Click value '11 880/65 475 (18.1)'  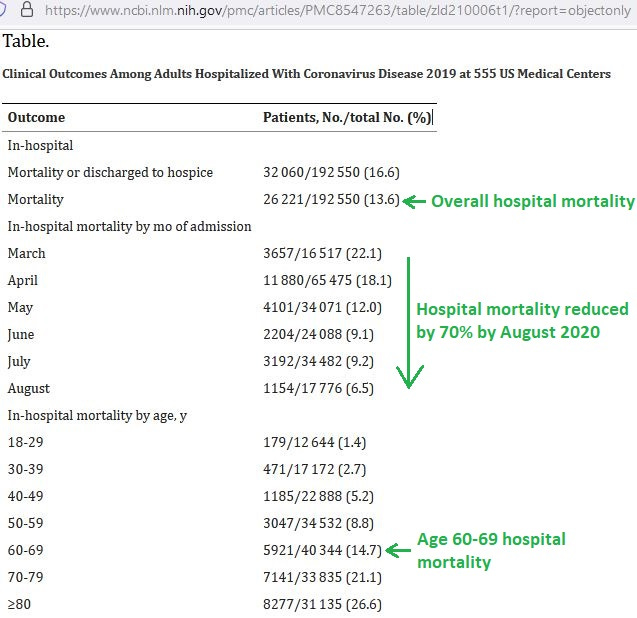point(327,280)
